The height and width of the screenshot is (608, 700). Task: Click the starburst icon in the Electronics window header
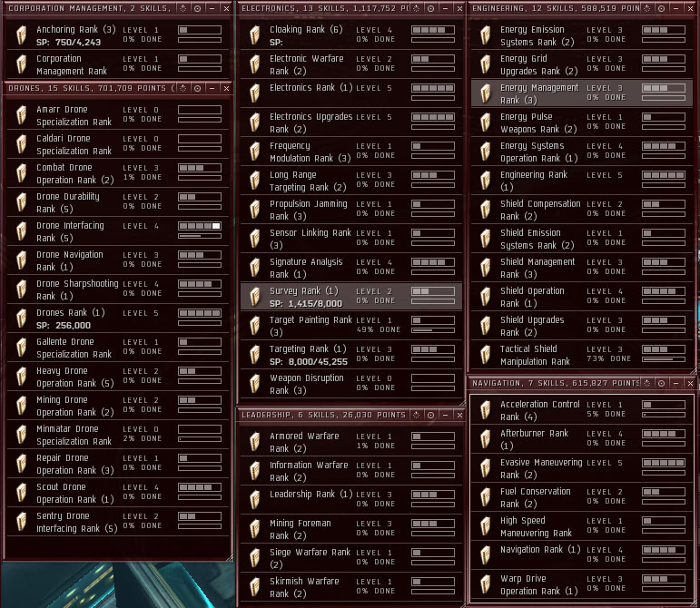tap(416, 8)
